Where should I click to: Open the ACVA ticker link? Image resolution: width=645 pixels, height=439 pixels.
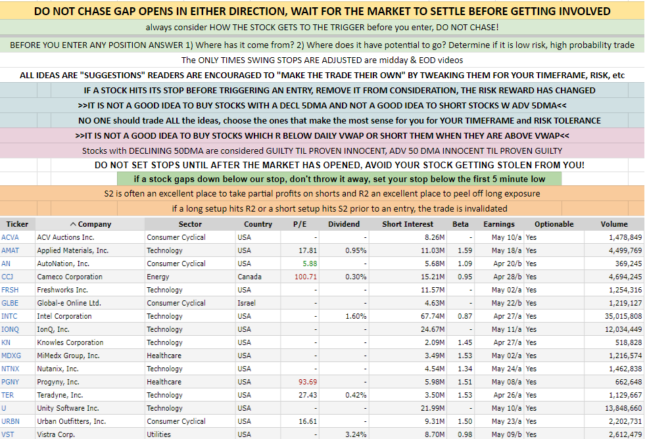point(10,237)
